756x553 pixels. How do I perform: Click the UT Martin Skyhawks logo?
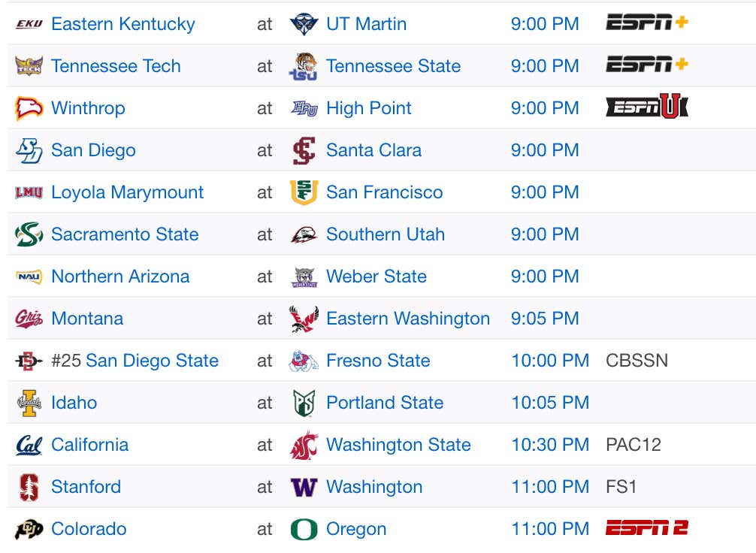[x=304, y=23]
